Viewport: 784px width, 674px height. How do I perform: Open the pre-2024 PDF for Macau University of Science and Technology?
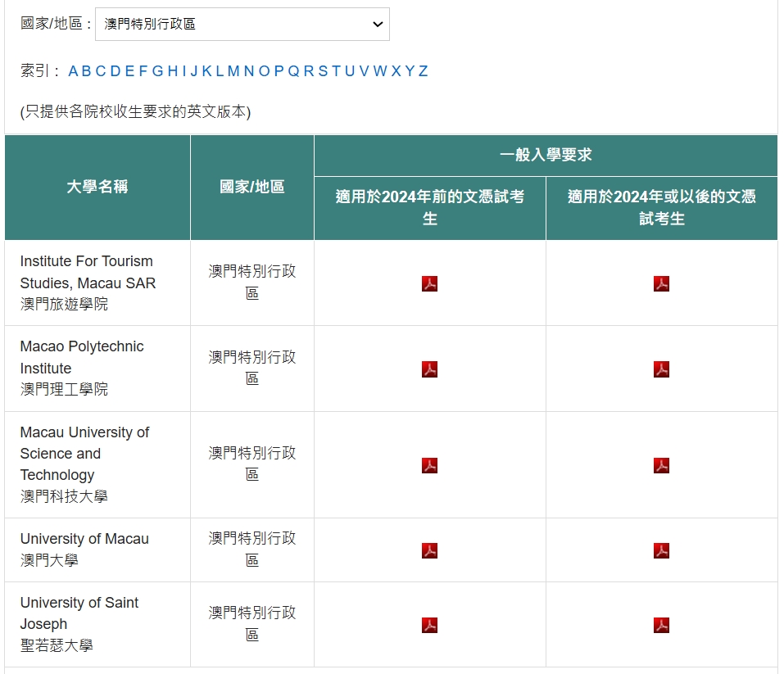tap(429, 464)
